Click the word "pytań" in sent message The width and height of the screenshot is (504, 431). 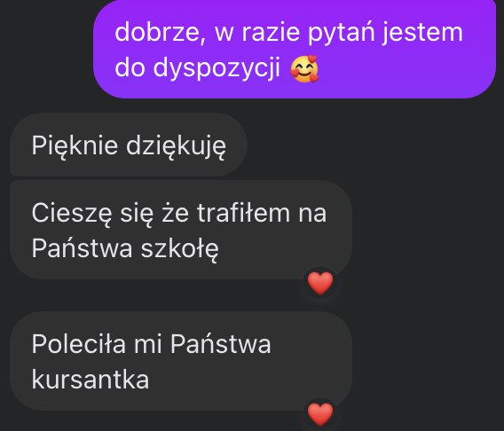tap(342, 33)
